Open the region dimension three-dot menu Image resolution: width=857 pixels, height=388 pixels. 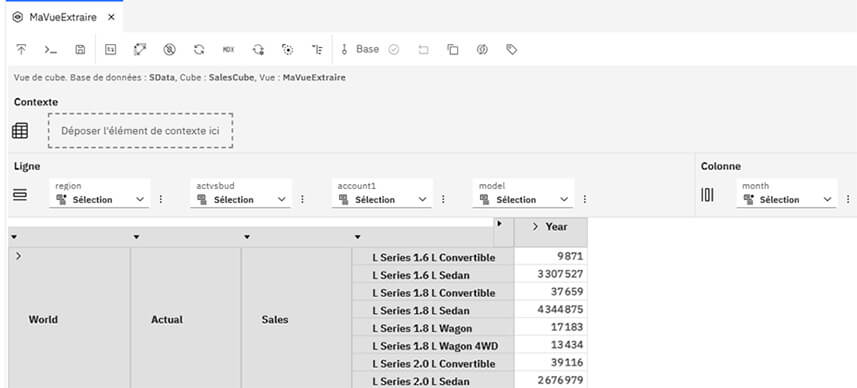(x=161, y=199)
